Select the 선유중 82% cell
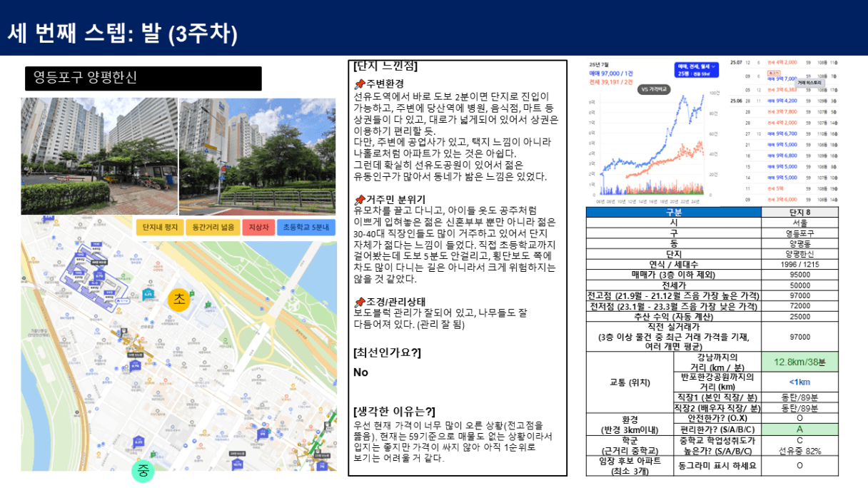Image resolution: width=868 pixels, height=488 pixels. tap(800, 445)
